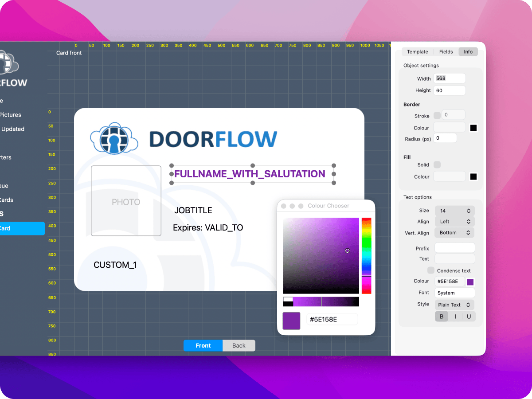Toggle Italic with the I button
Viewport: 532px width, 399px height.
(x=455, y=317)
